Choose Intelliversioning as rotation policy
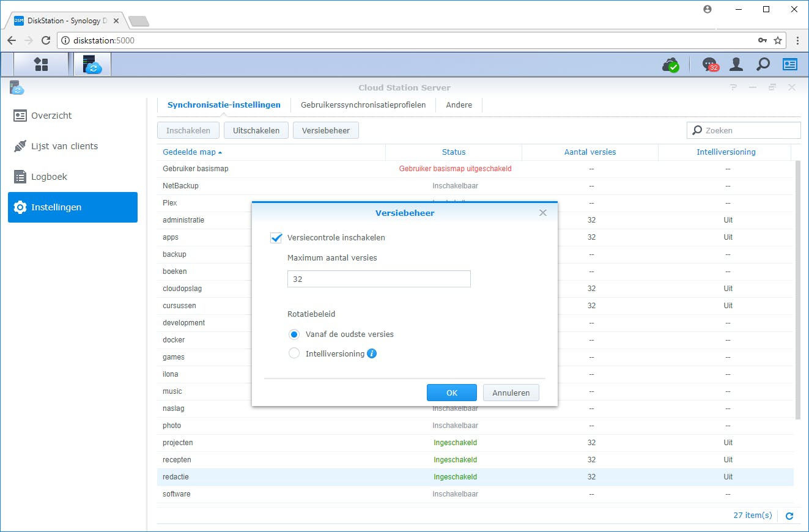The width and height of the screenshot is (809, 532). click(294, 353)
